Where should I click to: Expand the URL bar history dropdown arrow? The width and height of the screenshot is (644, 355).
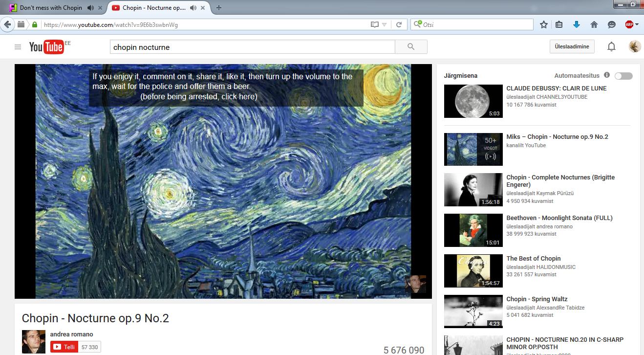click(384, 24)
